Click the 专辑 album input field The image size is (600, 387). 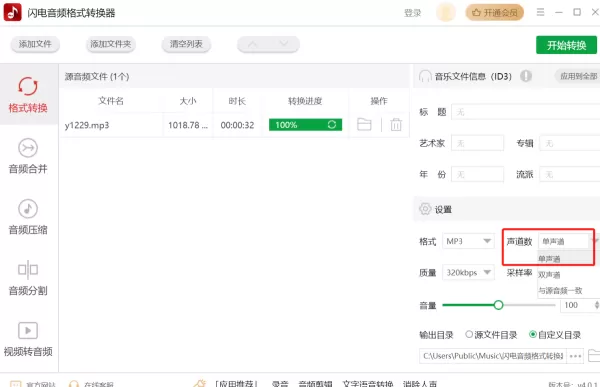pos(569,143)
